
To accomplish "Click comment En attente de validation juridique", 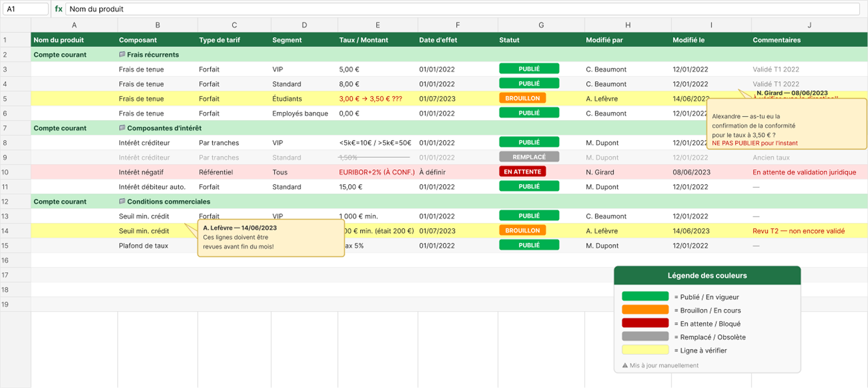I will point(804,172).
